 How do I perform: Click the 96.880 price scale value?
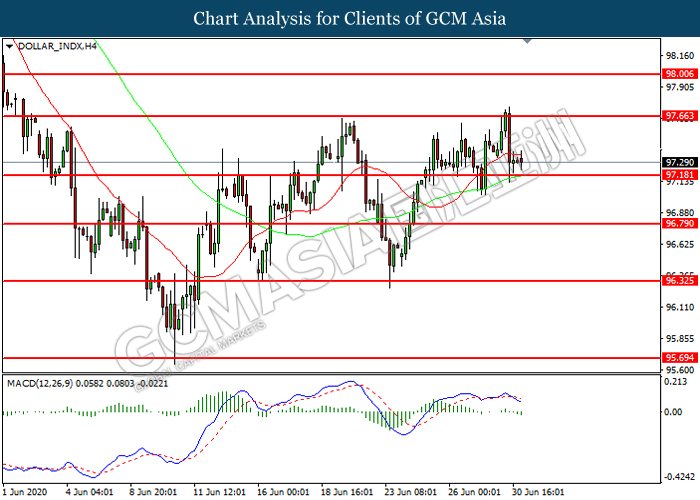point(680,213)
